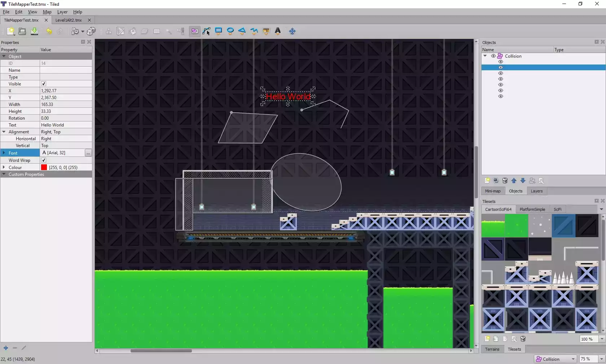Image resolution: width=606 pixels, height=364 pixels.
Task: Add a new tileset
Action: 487,339
